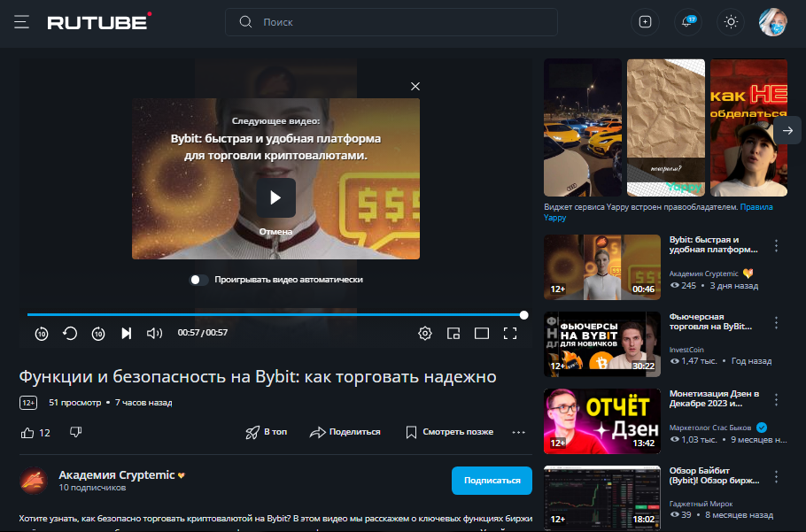Toggle autoplay Проигрывать видео автоматически

point(199,280)
